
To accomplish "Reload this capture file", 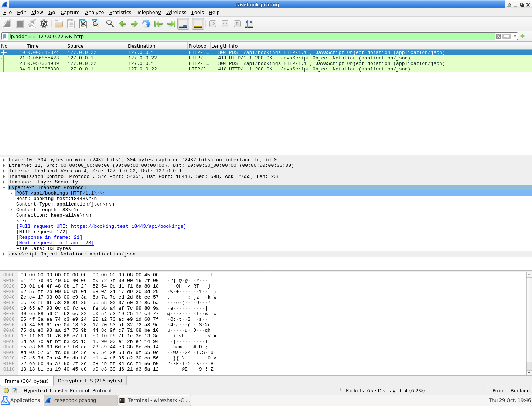I will (95, 24).
